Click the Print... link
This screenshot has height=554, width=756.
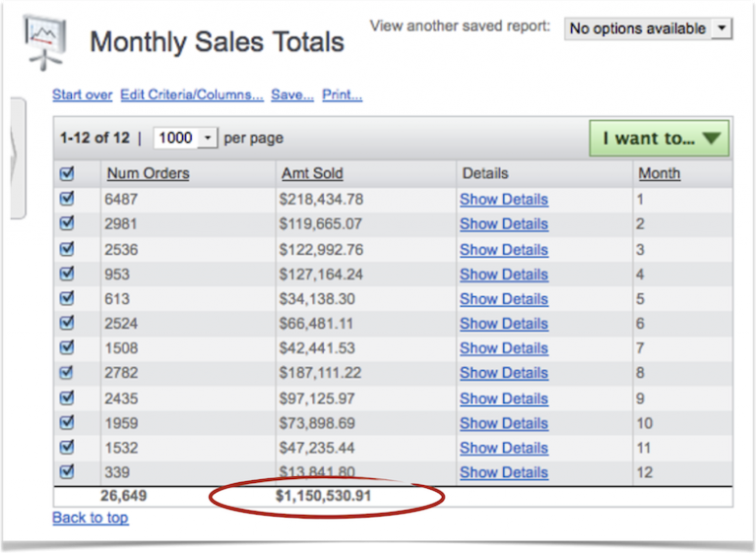pos(342,95)
